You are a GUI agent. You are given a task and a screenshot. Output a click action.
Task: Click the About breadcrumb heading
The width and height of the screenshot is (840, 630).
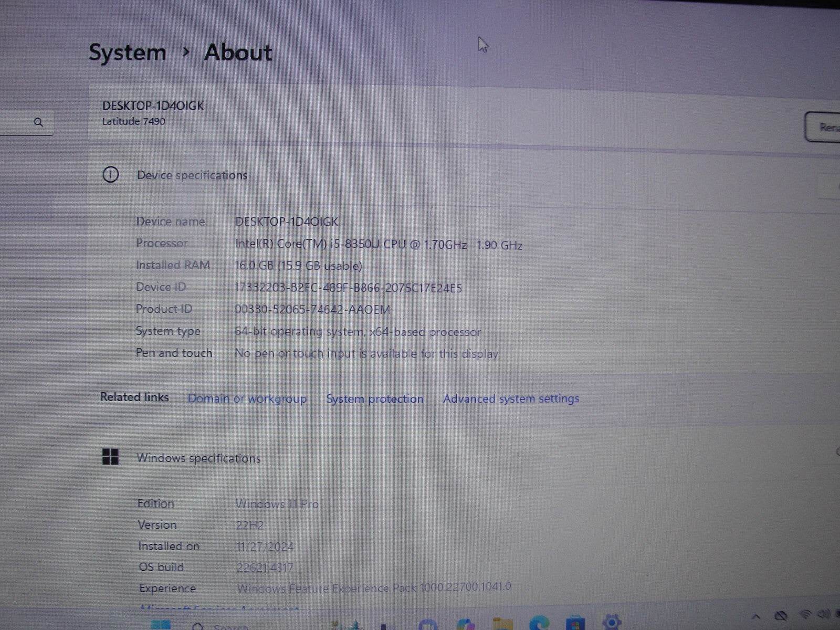[x=237, y=52]
